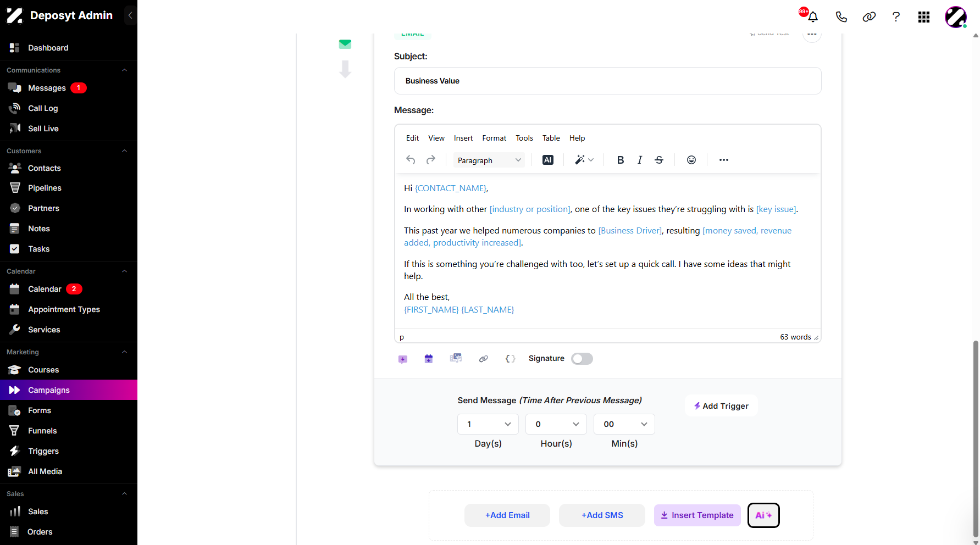Open the user profile avatar

956,17
